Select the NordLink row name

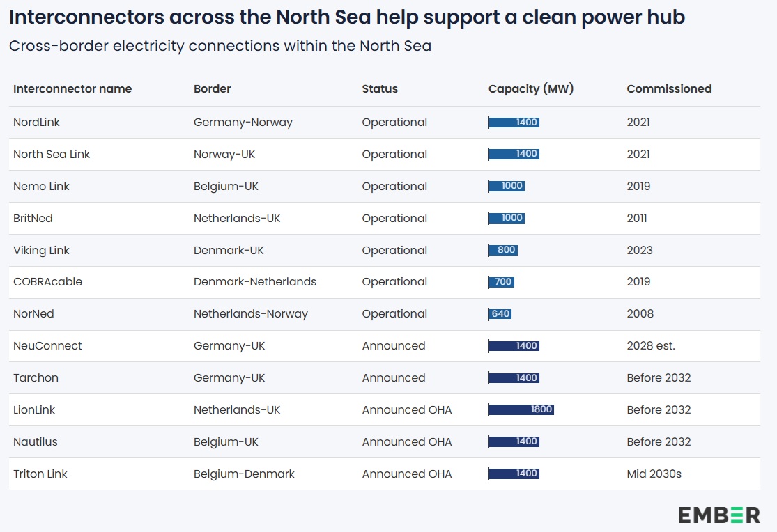(37, 123)
